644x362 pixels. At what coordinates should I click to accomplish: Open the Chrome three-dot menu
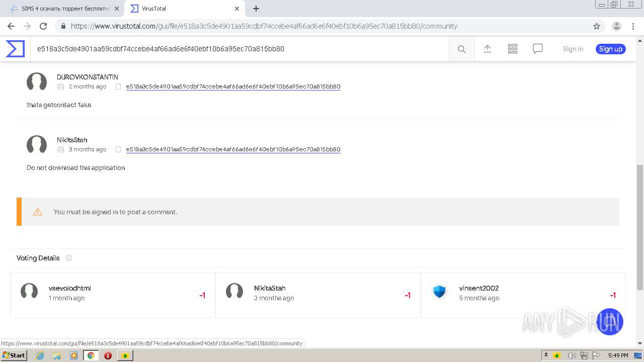pos(633,26)
